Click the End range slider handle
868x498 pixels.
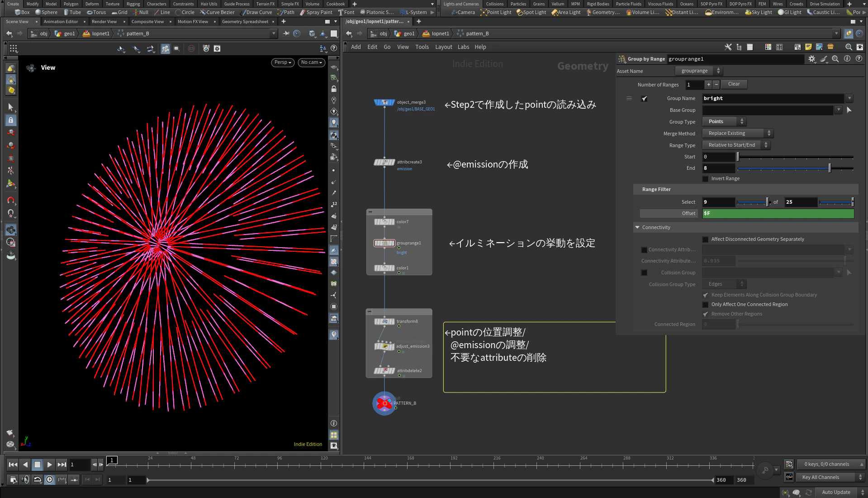pos(829,168)
